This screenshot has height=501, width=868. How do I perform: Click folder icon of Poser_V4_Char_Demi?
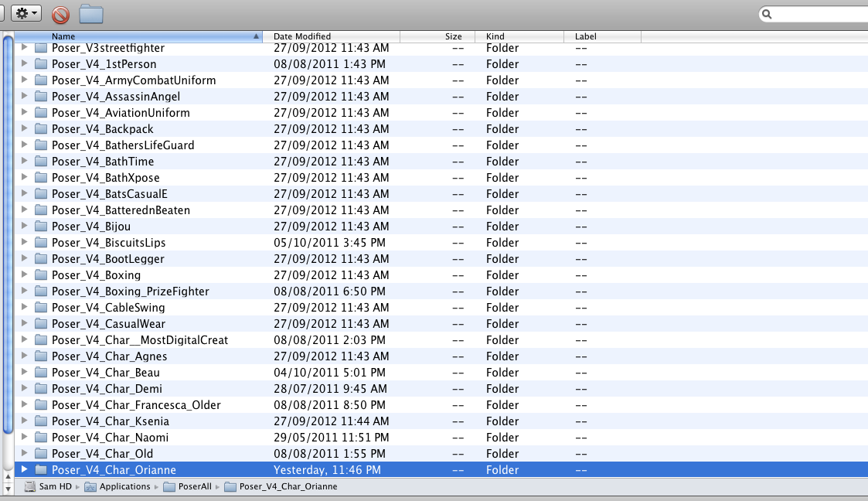click(x=40, y=389)
